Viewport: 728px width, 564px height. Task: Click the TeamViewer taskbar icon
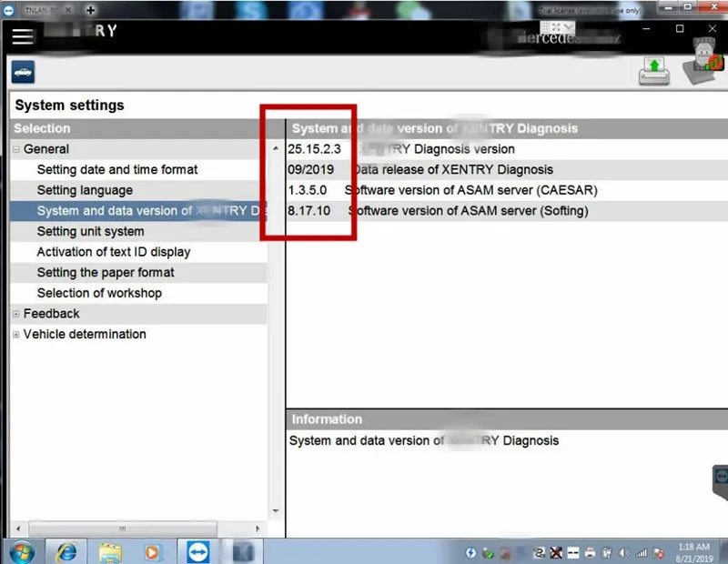pyautogui.click(x=198, y=552)
